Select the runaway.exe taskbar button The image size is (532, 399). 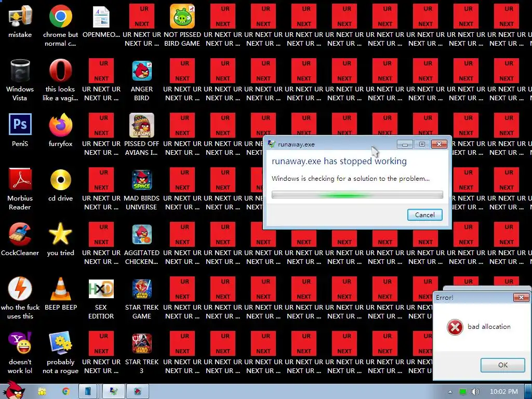pos(113,392)
